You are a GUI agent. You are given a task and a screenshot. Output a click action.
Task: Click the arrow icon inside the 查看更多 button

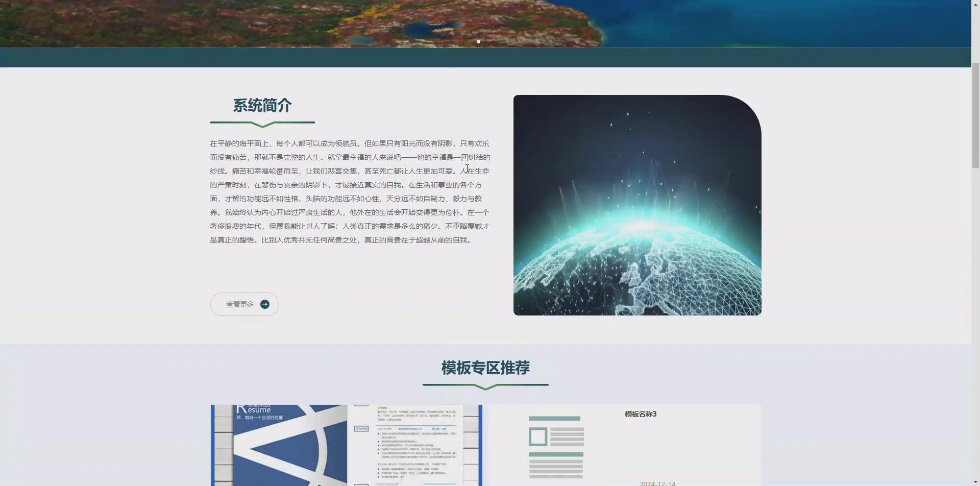(x=265, y=304)
